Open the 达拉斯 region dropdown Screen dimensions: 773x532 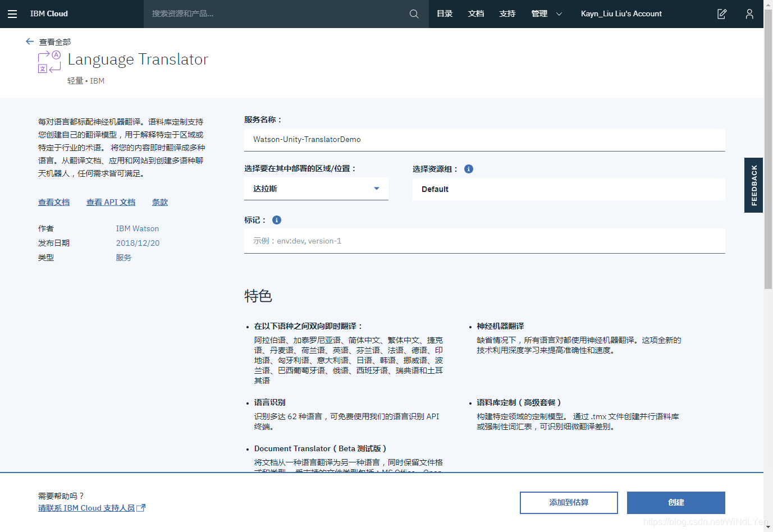(x=316, y=189)
